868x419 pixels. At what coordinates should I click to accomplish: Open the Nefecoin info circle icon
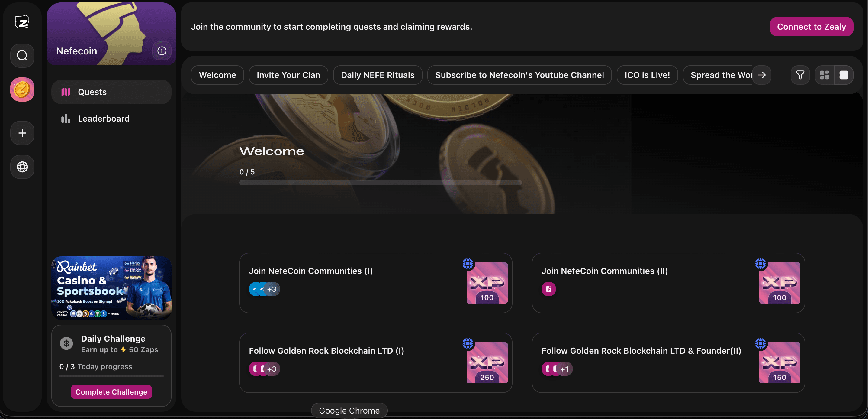click(x=162, y=51)
